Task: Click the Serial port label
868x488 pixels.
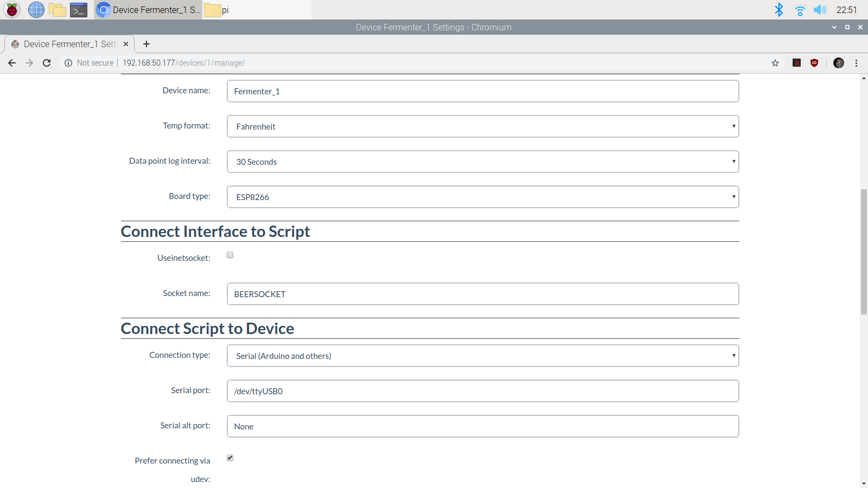Action: tap(190, 390)
